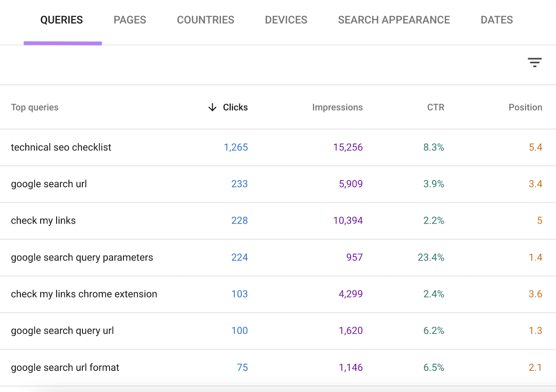Open the DEVICES tab
The height and width of the screenshot is (392, 556).
[x=286, y=20]
